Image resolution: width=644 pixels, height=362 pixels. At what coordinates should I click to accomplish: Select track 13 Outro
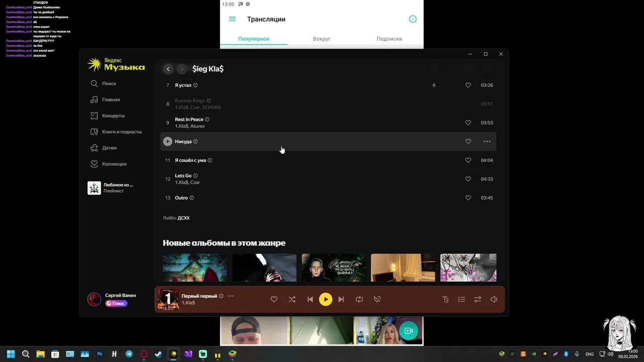coord(328,198)
